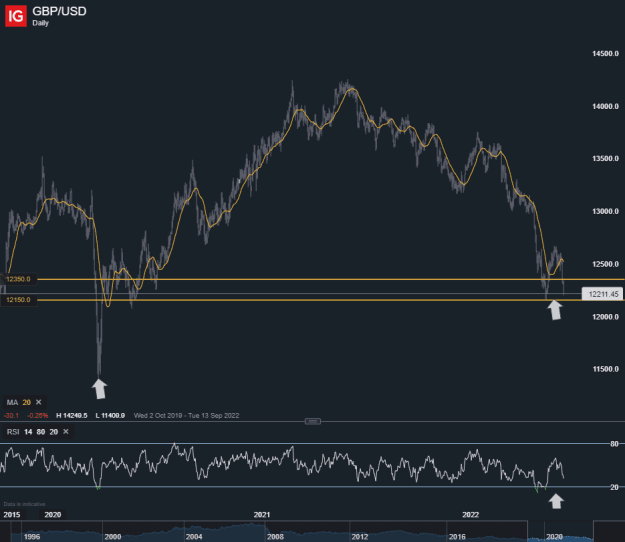625x542 pixels.
Task: Click the 12211.45 current price tag
Action: click(603, 294)
